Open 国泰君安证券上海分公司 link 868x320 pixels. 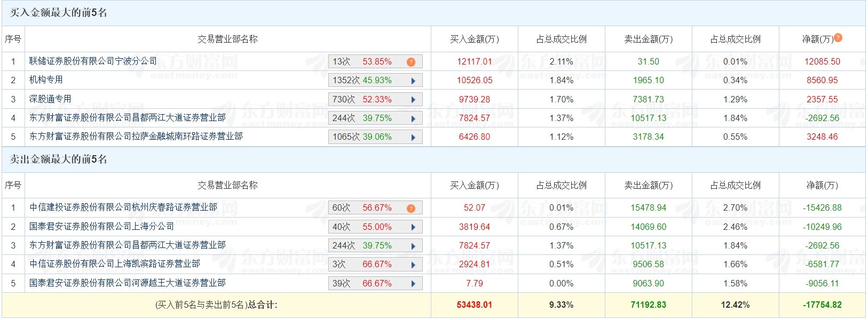tap(101, 227)
